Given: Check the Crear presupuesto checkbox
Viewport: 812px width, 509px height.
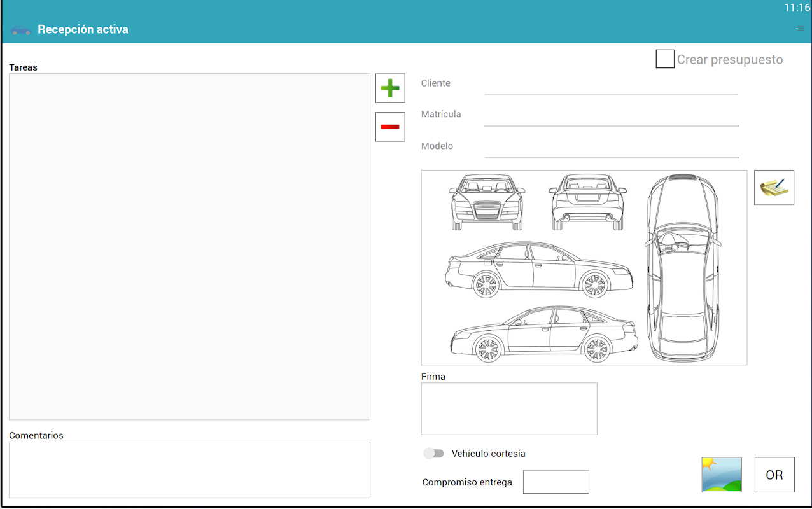Looking at the screenshot, I should pos(665,59).
